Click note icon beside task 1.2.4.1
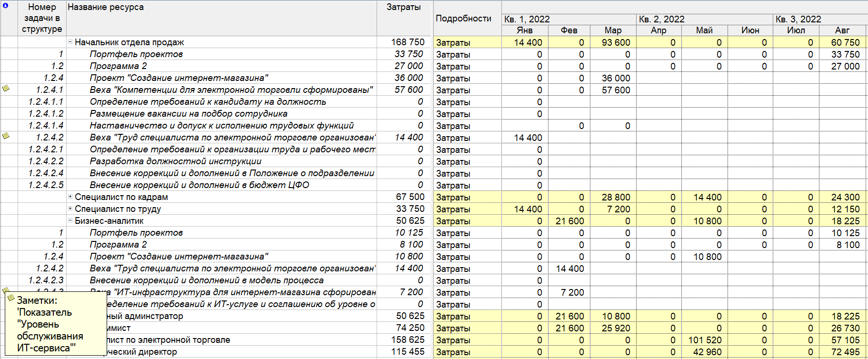The width and height of the screenshot is (868, 359). point(6,89)
